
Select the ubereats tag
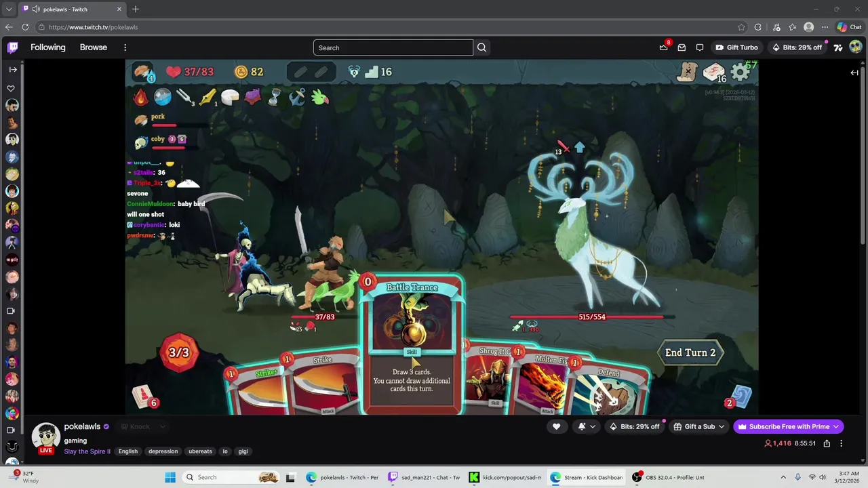200,451
